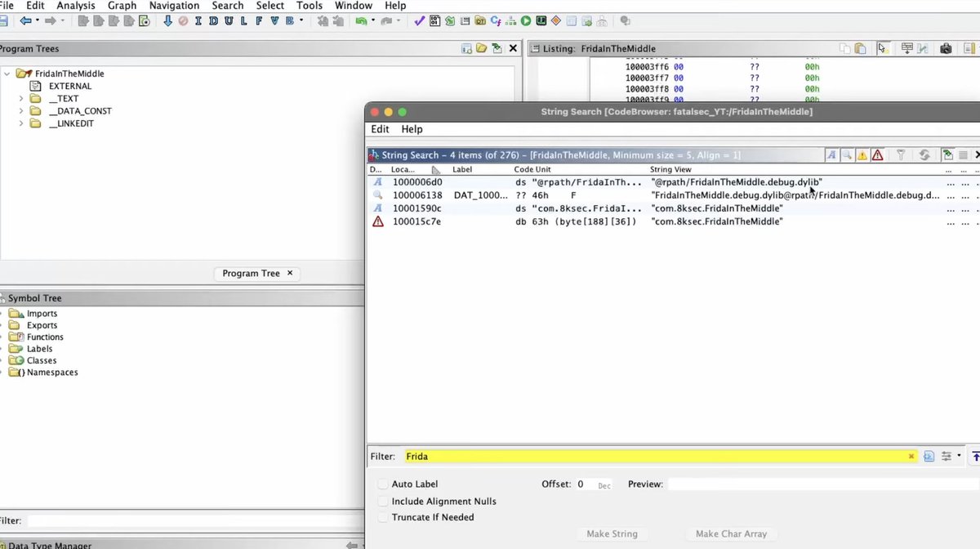Select Imports in Symbol Tree
Screen dimensions: 980x549
(42, 314)
